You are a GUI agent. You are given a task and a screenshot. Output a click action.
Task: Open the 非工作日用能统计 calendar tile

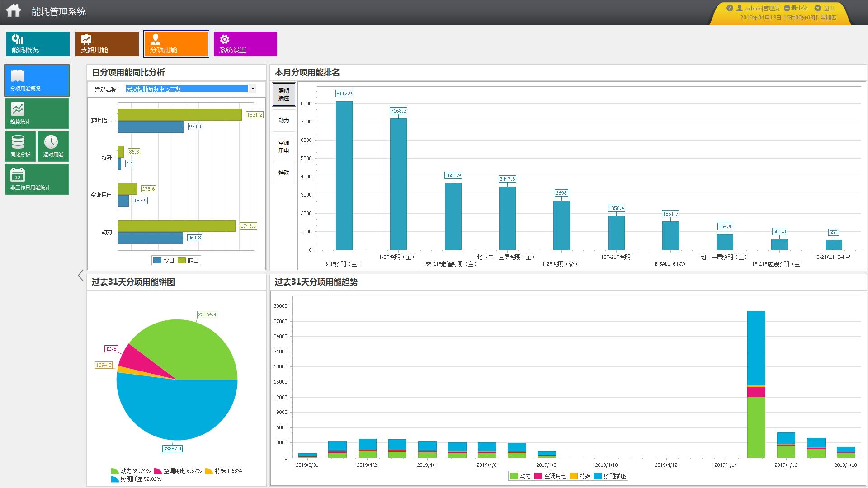(37, 179)
